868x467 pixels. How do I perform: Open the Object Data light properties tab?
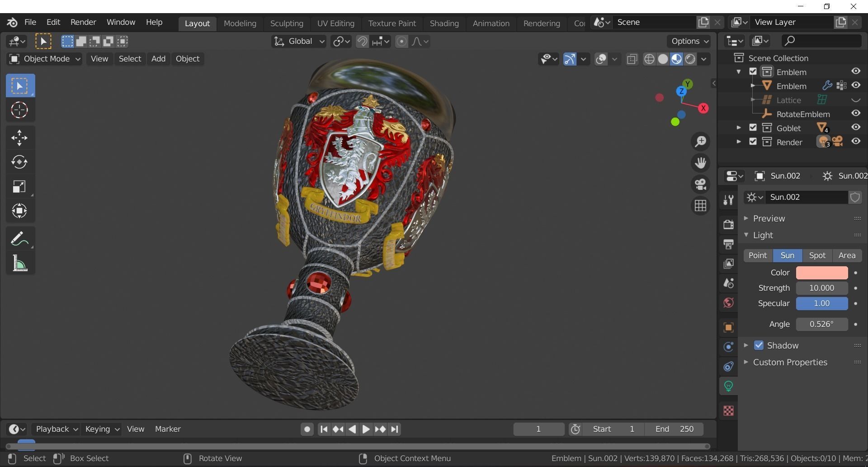[x=728, y=386]
